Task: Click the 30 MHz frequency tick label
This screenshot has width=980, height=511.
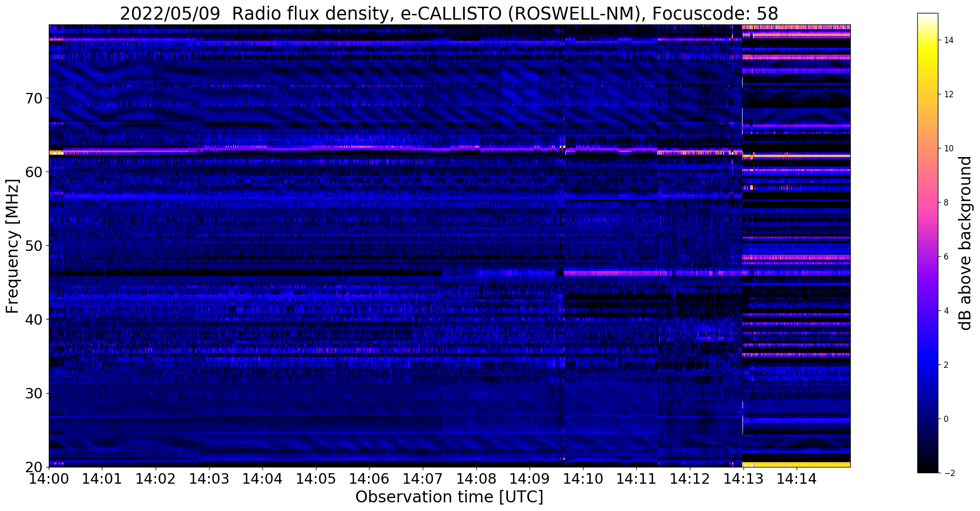Action: 34,393
